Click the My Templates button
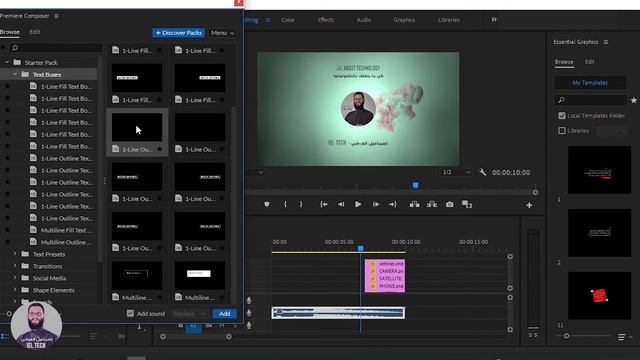This screenshot has width=640, height=360. pyautogui.click(x=590, y=82)
